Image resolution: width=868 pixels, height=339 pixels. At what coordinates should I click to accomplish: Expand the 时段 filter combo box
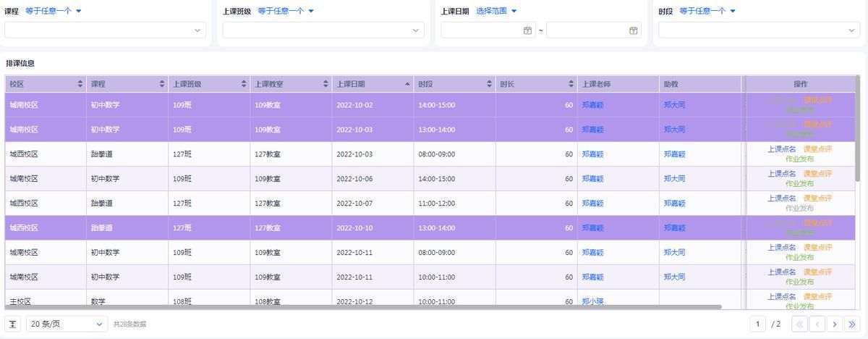(x=759, y=30)
